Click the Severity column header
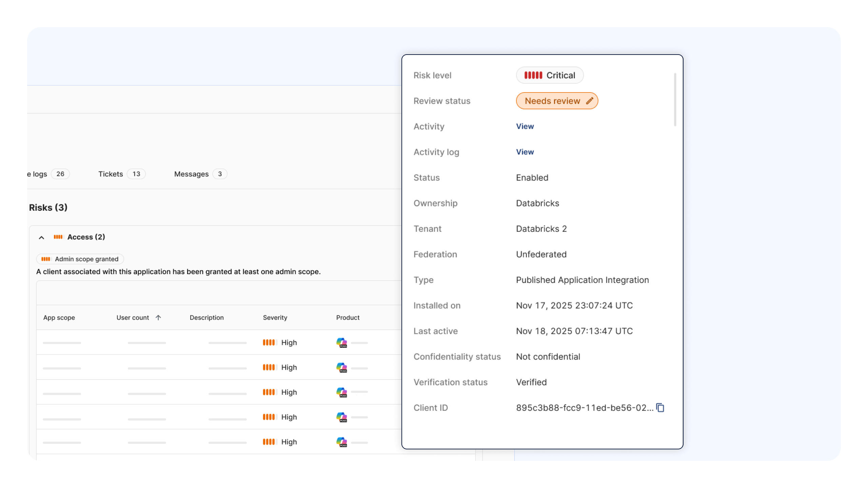Viewport: 868px width, 488px height. click(275, 318)
